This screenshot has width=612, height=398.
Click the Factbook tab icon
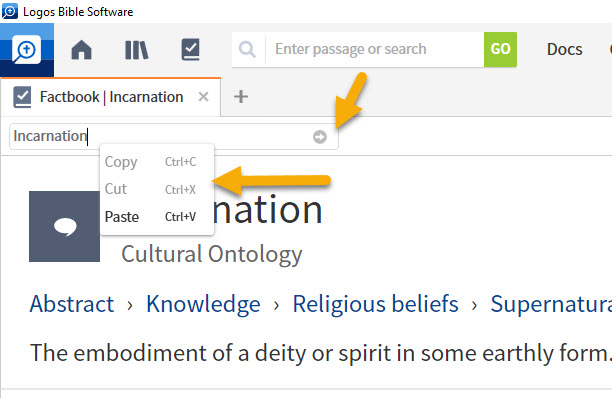tap(22, 97)
